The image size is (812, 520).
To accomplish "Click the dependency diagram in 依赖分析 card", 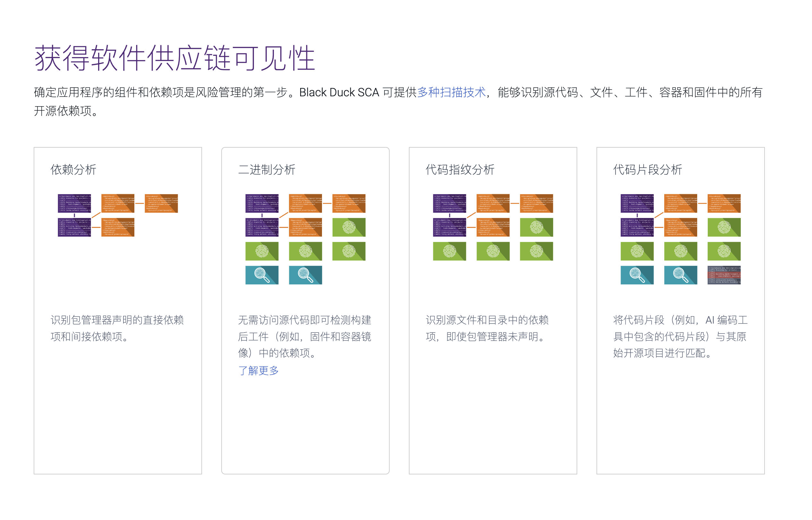I will [118, 215].
